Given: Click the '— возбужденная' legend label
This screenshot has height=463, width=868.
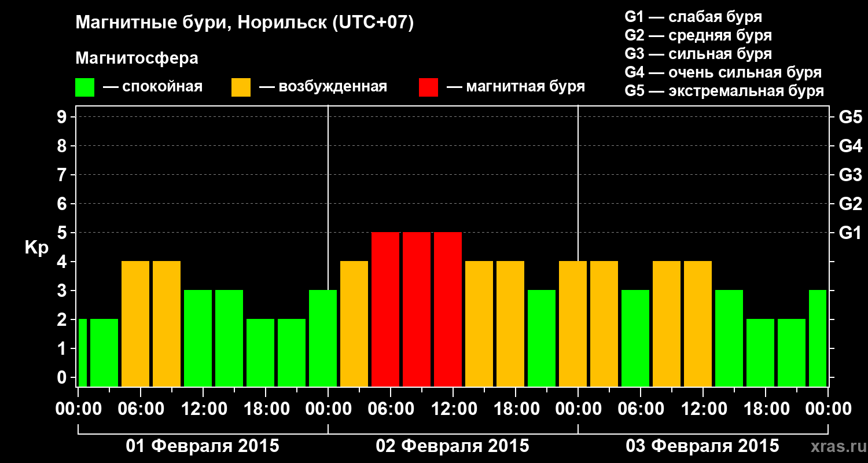Looking at the screenshot, I should pyautogui.click(x=323, y=87).
